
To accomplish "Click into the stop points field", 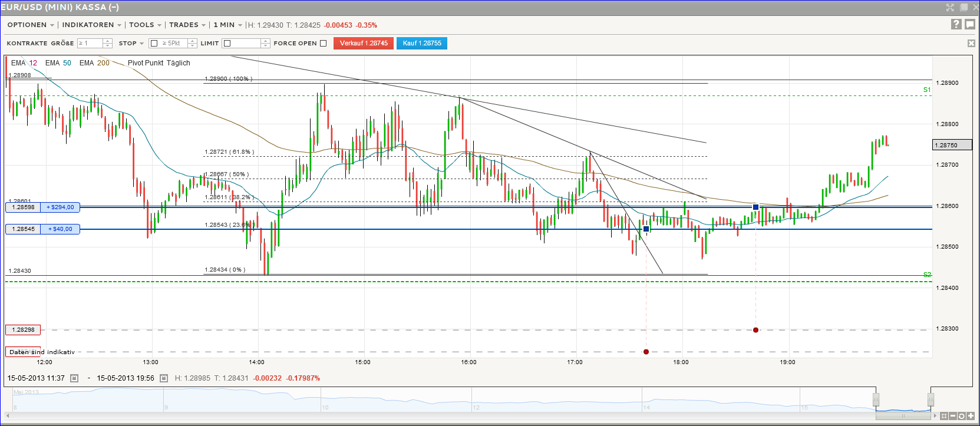I will [x=173, y=44].
